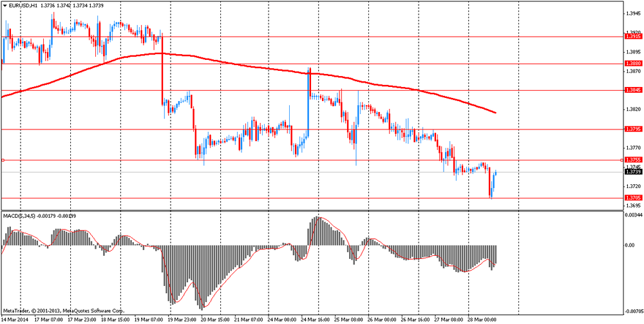Click the low value 1.3734 in header

coord(80,6)
